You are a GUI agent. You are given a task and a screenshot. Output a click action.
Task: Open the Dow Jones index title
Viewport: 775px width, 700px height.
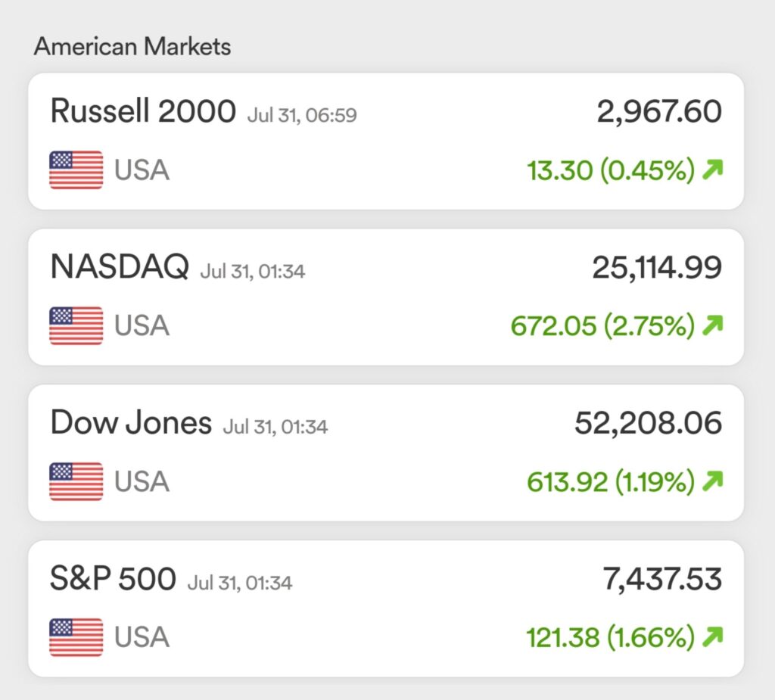point(131,423)
